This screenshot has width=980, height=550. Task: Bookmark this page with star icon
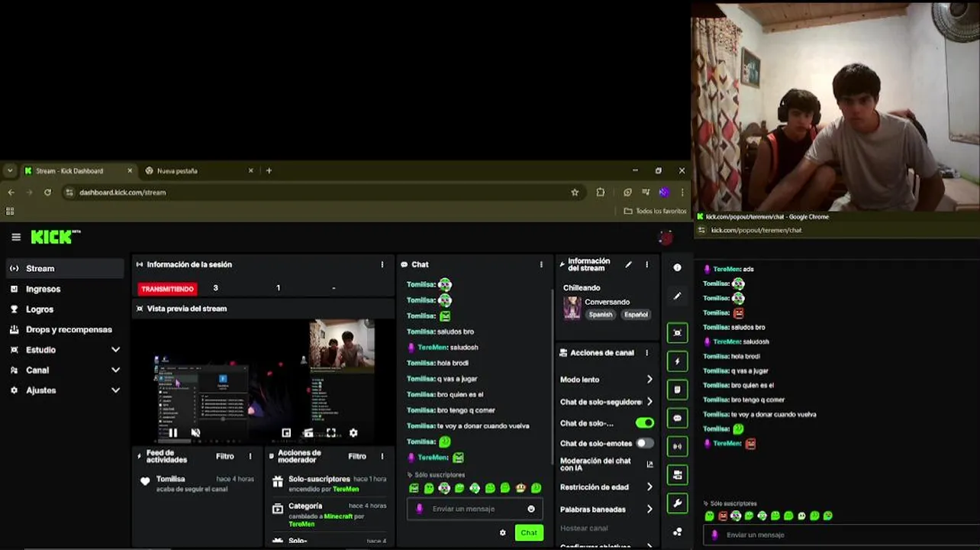(575, 192)
